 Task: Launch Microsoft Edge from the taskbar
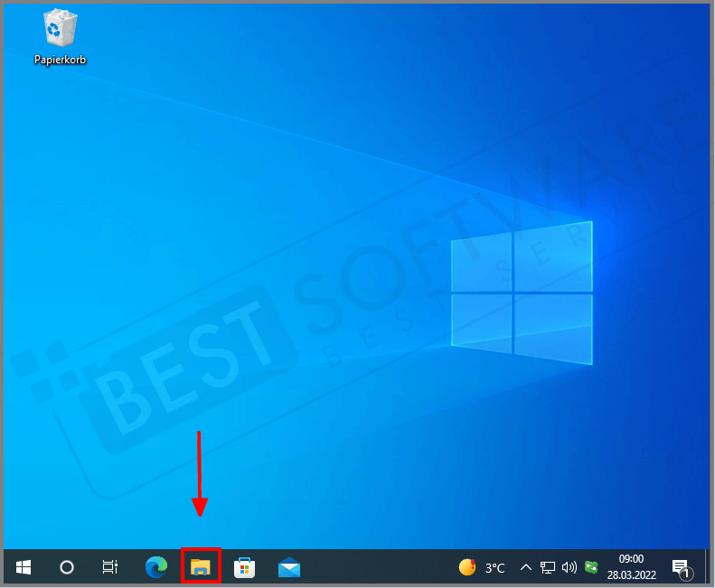click(156, 567)
